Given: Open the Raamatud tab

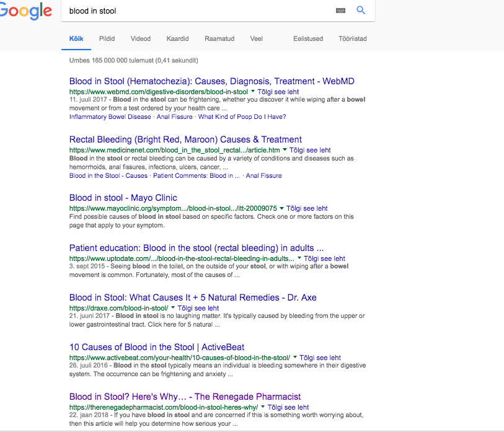Looking at the screenshot, I should point(219,38).
